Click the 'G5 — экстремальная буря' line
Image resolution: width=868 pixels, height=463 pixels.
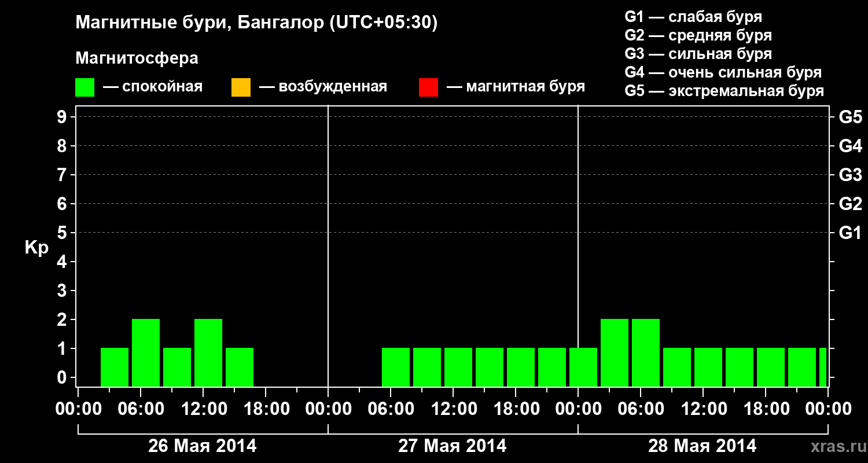[x=724, y=91]
